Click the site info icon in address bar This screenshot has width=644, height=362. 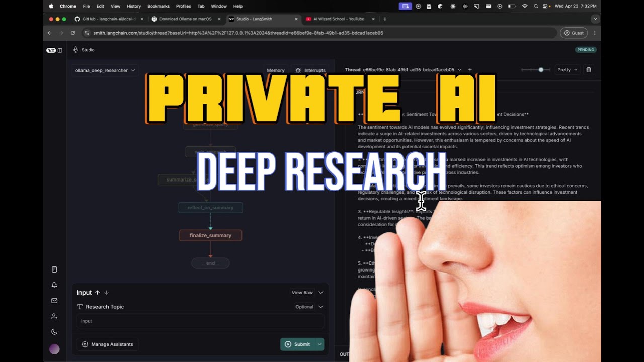point(87,33)
